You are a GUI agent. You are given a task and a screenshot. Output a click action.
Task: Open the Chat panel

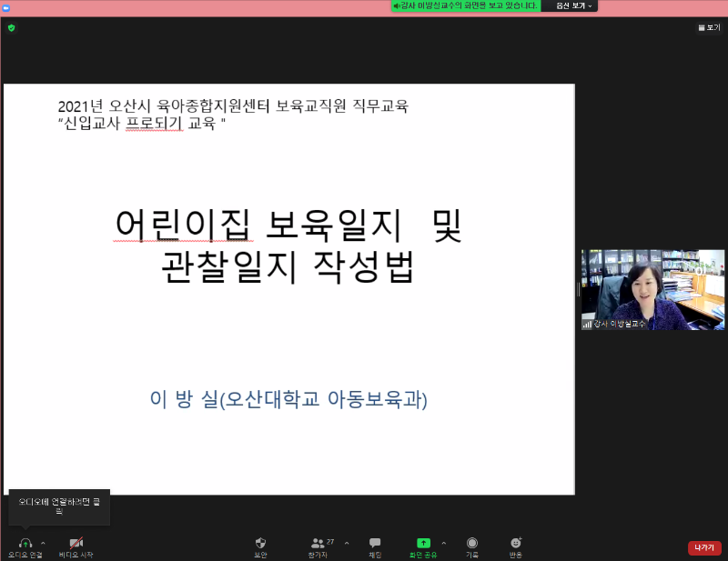[x=375, y=543]
